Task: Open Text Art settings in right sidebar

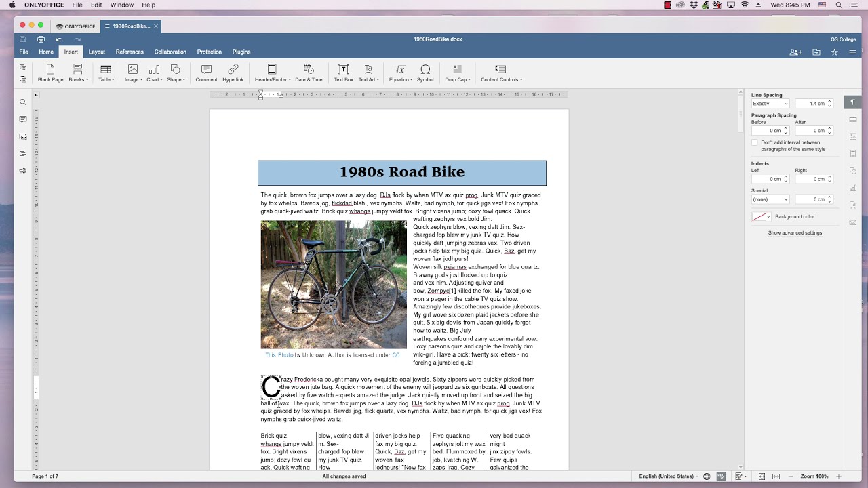Action: pyautogui.click(x=852, y=205)
